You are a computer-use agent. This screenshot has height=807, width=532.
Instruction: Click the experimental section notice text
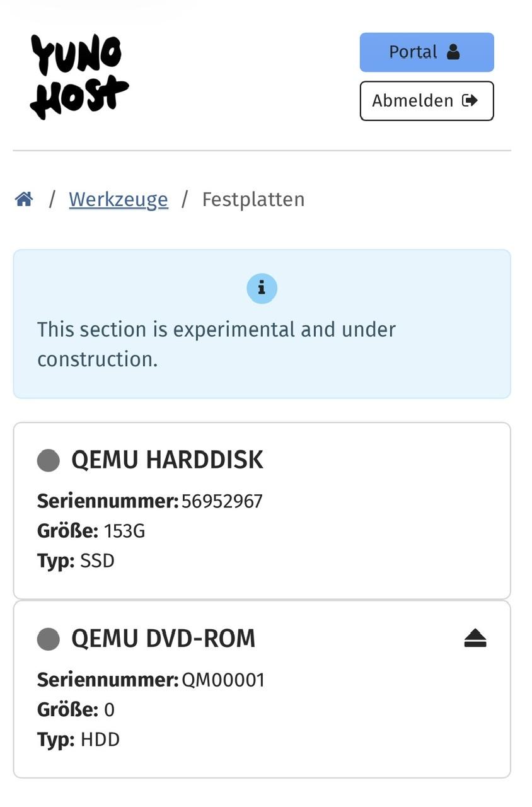pos(216,344)
